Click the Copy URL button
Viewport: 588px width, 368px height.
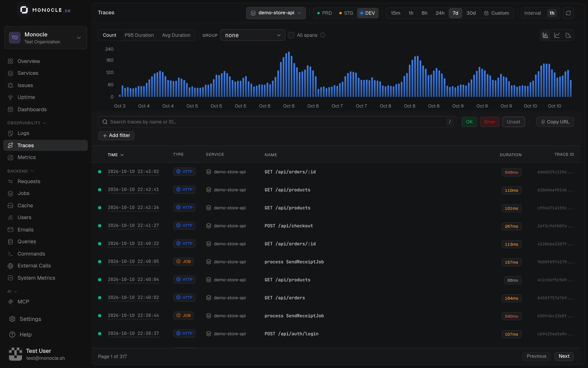point(555,122)
